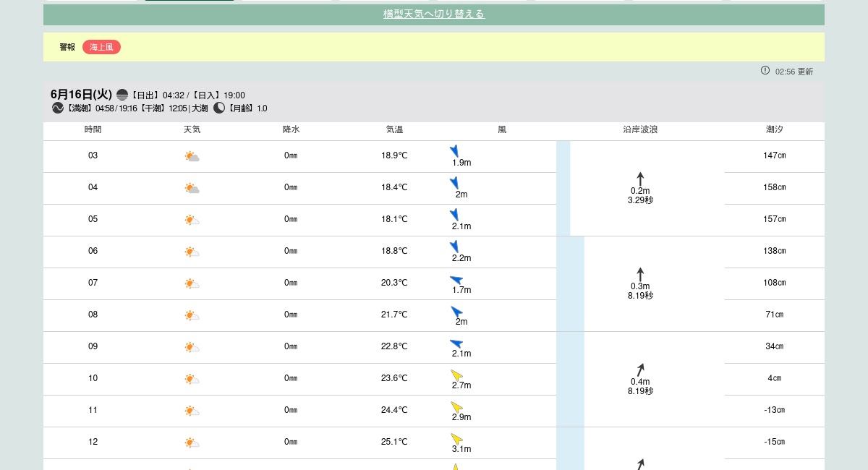This screenshot has height=470, width=868.
Task: Click the wave direction arrow above 0.4m
Action: click(x=640, y=369)
